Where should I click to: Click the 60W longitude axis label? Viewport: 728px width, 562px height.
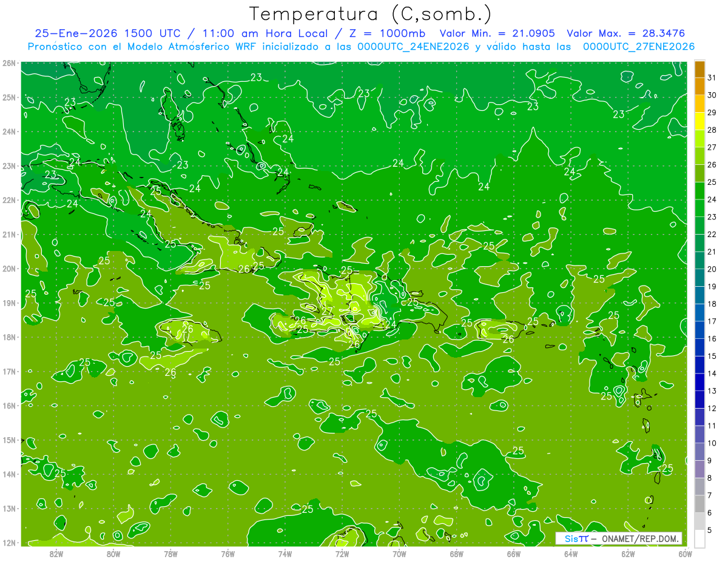click(x=686, y=554)
